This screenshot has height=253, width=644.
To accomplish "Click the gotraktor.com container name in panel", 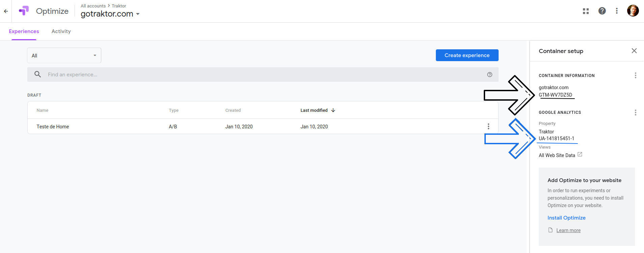I will tap(554, 87).
